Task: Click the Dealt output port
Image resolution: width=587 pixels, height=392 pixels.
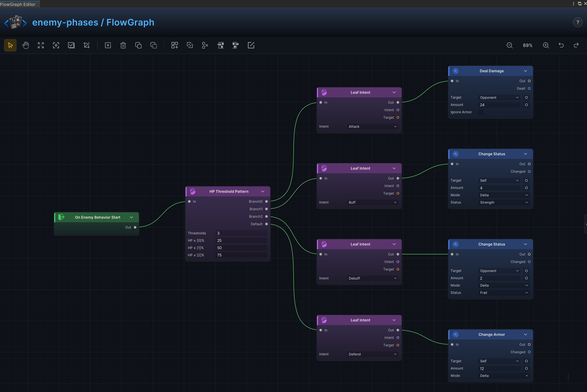Action: point(529,88)
